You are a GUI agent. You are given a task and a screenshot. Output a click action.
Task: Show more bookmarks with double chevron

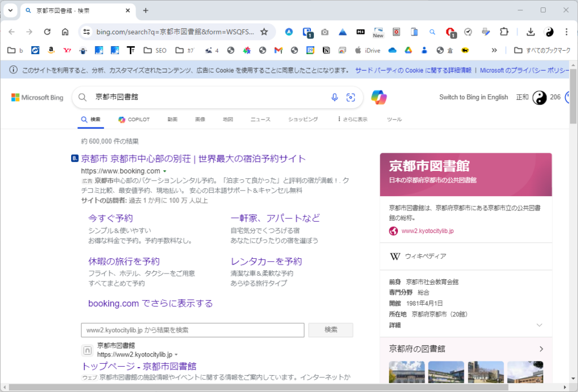494,50
